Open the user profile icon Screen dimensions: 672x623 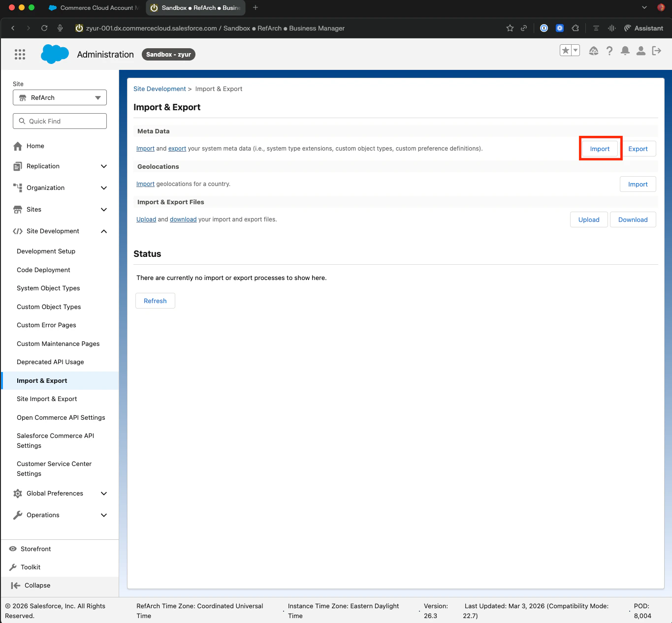click(641, 51)
